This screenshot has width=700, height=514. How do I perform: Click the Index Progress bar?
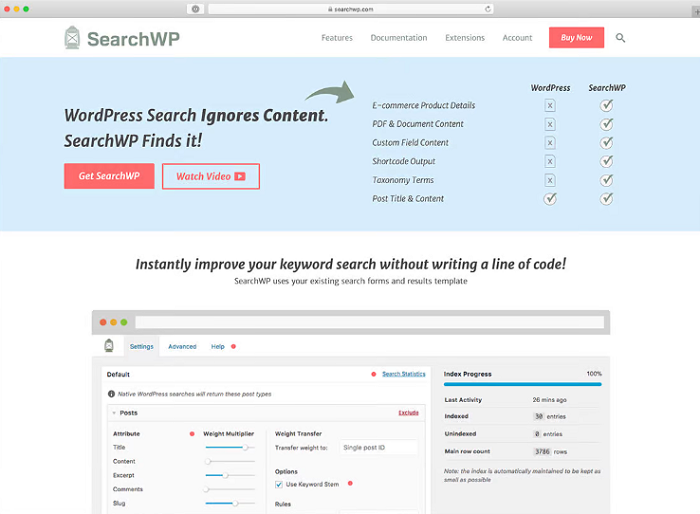(523, 384)
